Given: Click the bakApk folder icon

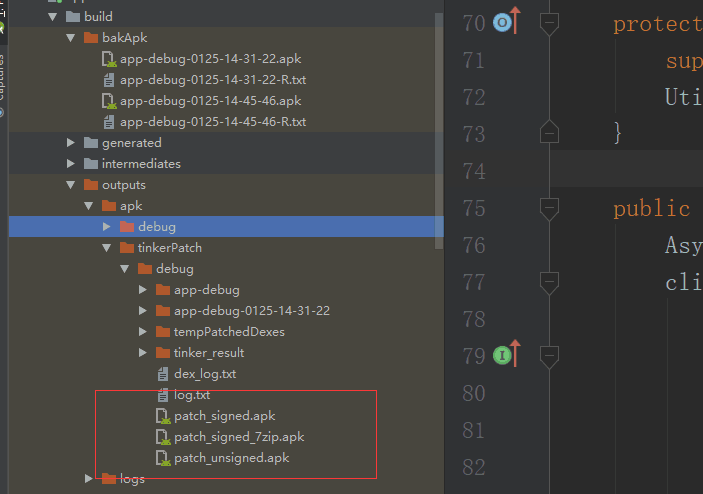Looking at the screenshot, I should (91, 38).
